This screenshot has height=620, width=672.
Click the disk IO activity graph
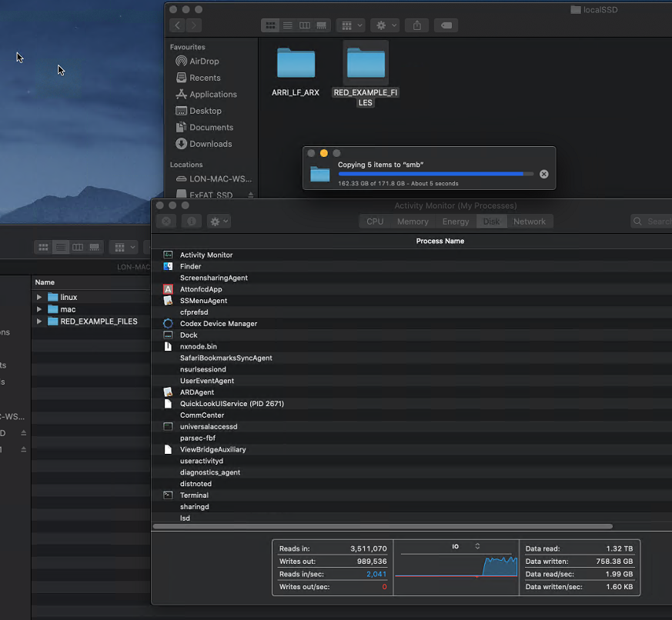(x=456, y=565)
